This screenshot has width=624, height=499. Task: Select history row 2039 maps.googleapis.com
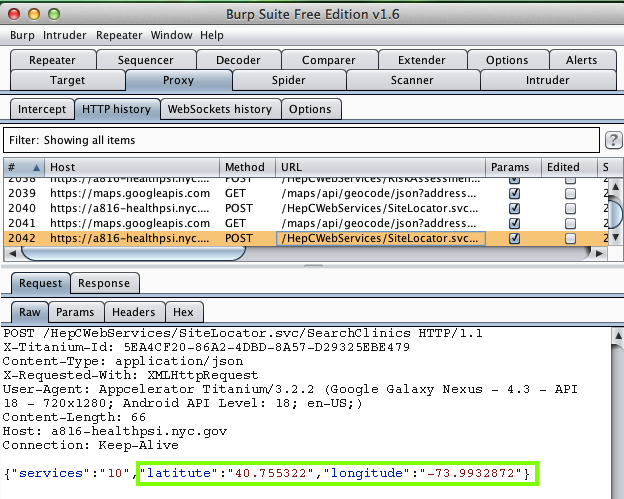(x=305, y=193)
